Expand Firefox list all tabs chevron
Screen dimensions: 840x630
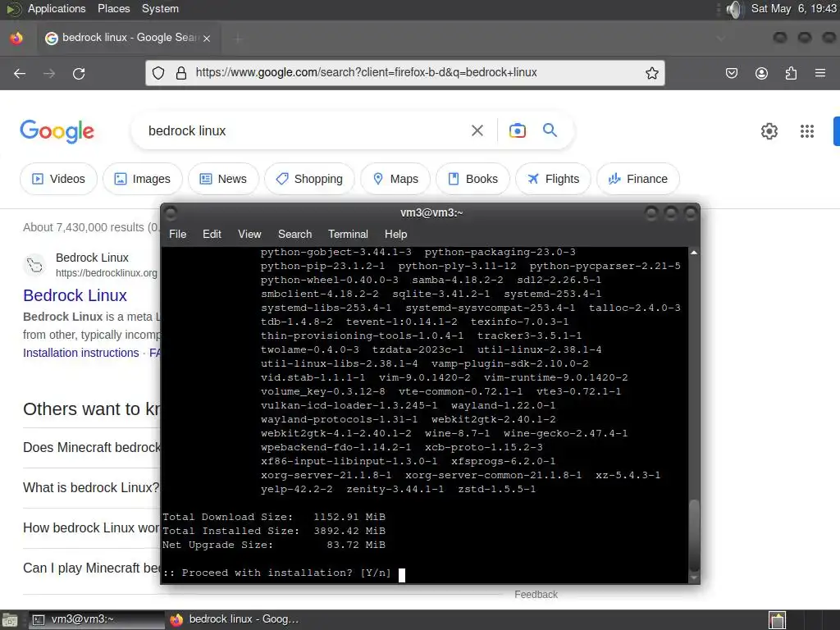tap(720, 38)
